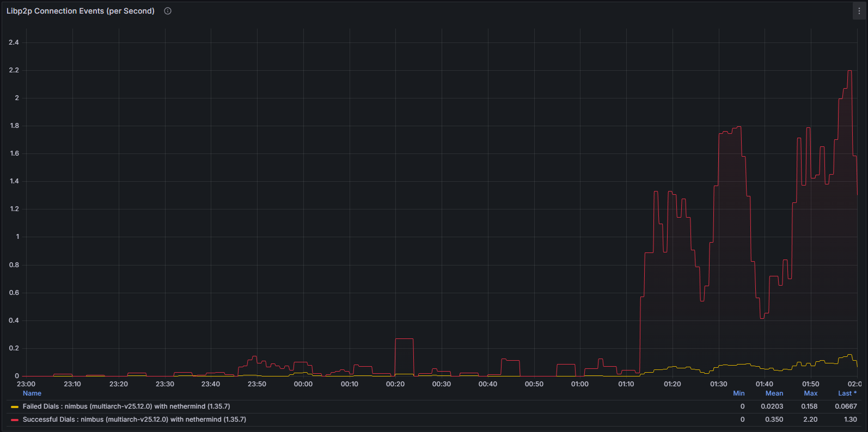Click the info icon beside panel title
This screenshot has width=868, height=432.
[168, 11]
